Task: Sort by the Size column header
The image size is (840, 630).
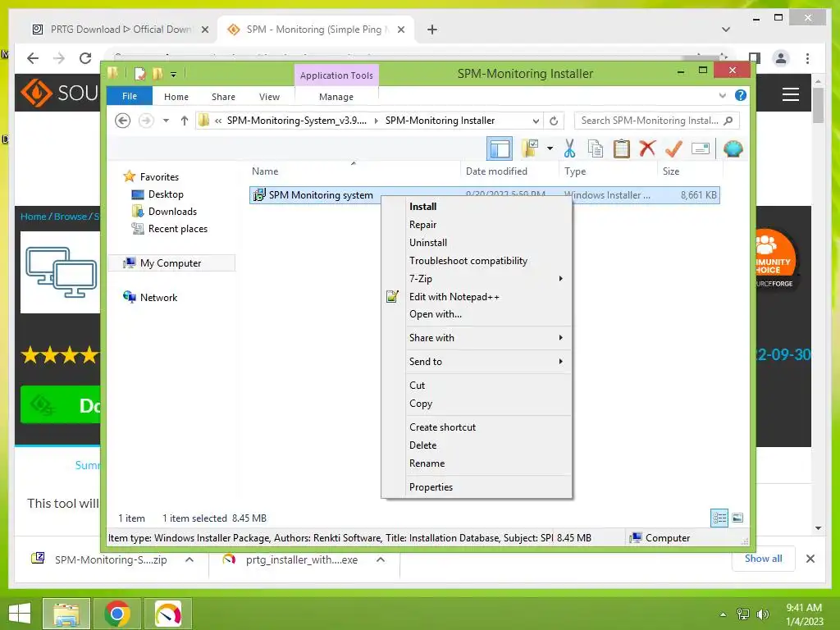Action: click(690, 171)
